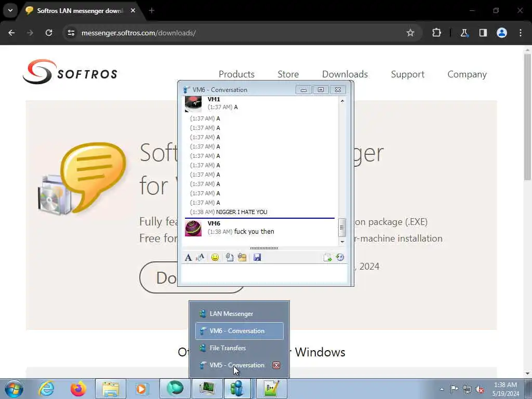The width and height of the screenshot is (532, 399).
Task: Focus the message input box
Action: pyautogui.click(x=264, y=274)
